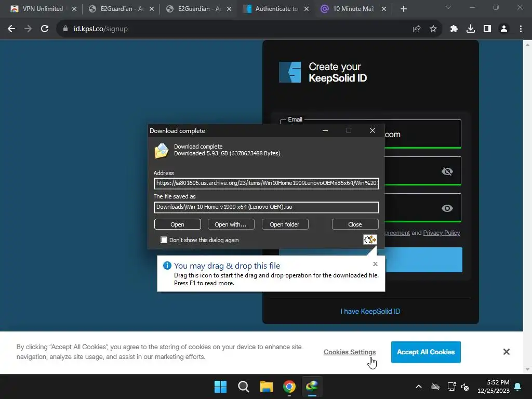Open Windows taskbar Search
Viewport: 532px width, 399px height.
243,387
